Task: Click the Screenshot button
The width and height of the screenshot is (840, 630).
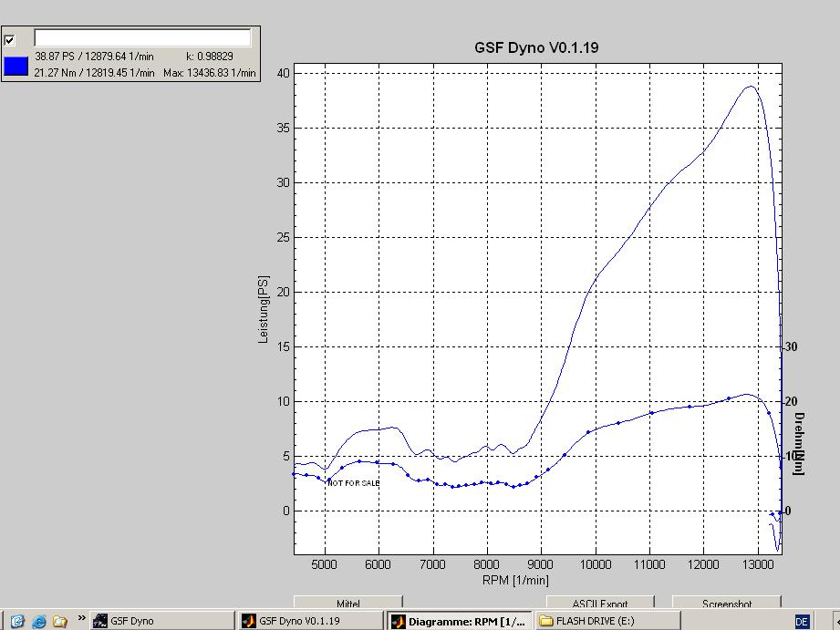Action: click(726, 604)
